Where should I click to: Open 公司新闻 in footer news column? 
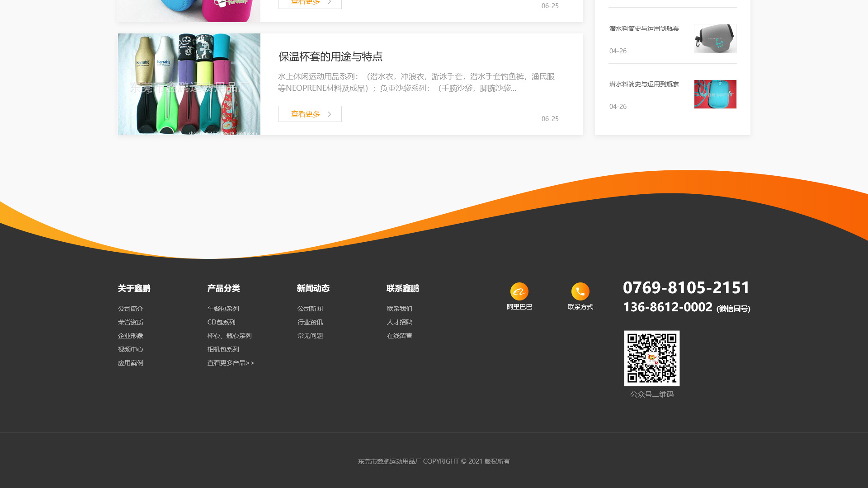point(310,309)
